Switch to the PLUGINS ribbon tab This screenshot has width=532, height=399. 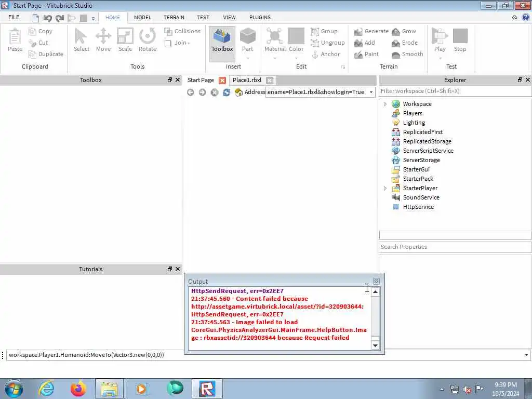[x=260, y=17]
